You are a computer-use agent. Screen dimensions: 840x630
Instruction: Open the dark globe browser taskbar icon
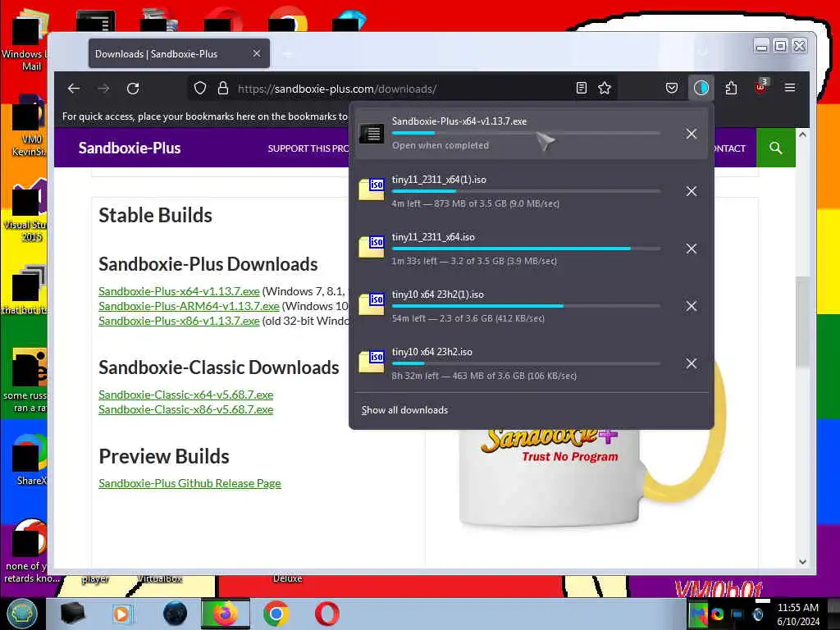click(176, 614)
